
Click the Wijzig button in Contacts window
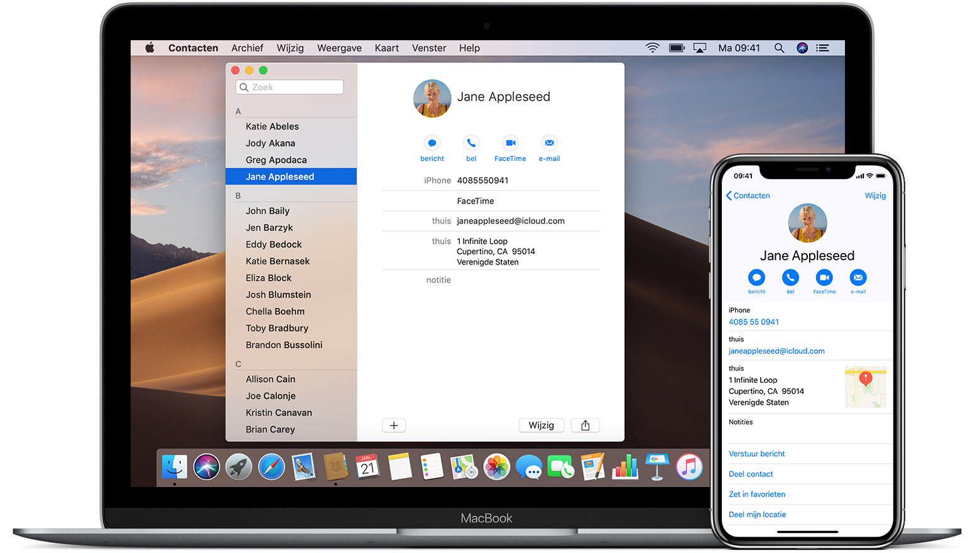pos(542,425)
